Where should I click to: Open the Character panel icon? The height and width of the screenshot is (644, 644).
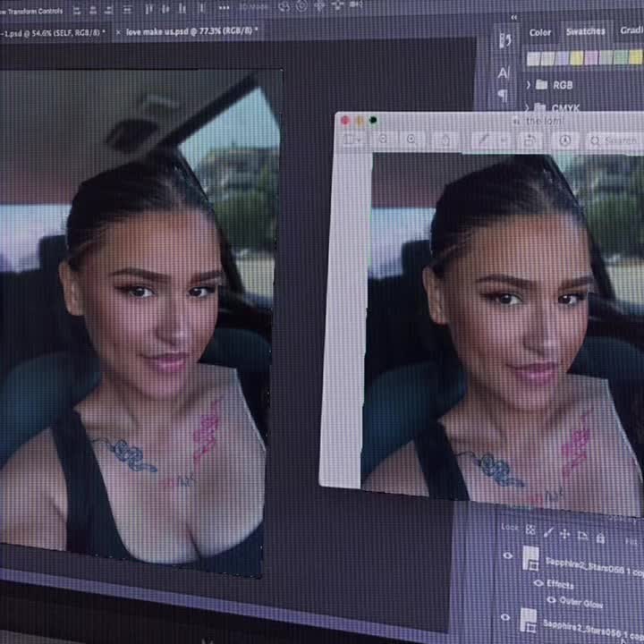click(x=504, y=72)
